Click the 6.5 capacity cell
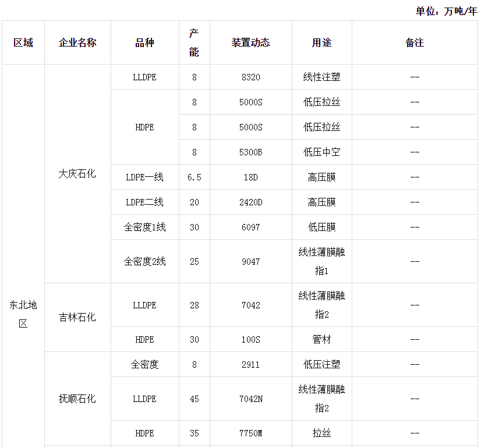The image size is (481, 448). pyautogui.click(x=194, y=177)
